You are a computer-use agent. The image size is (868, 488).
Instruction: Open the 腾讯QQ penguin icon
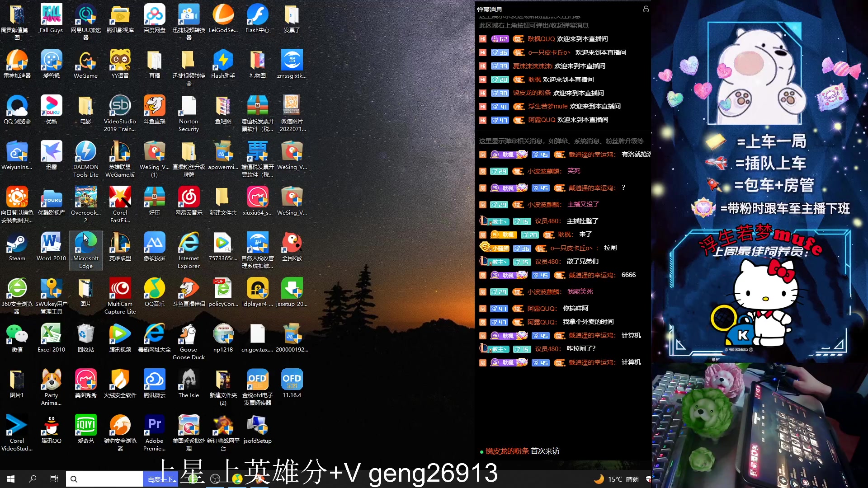tap(51, 426)
